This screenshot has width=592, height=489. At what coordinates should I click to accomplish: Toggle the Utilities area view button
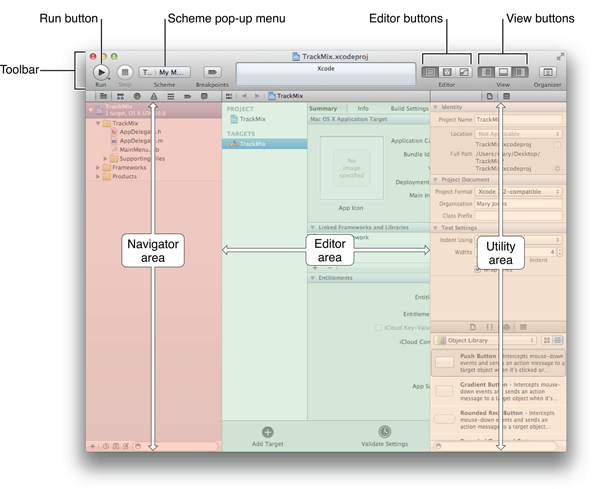(520, 72)
